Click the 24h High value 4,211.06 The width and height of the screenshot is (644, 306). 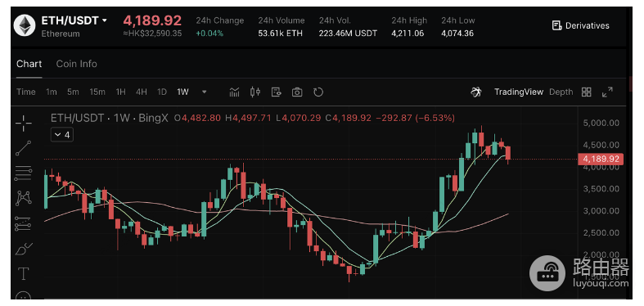(x=408, y=34)
